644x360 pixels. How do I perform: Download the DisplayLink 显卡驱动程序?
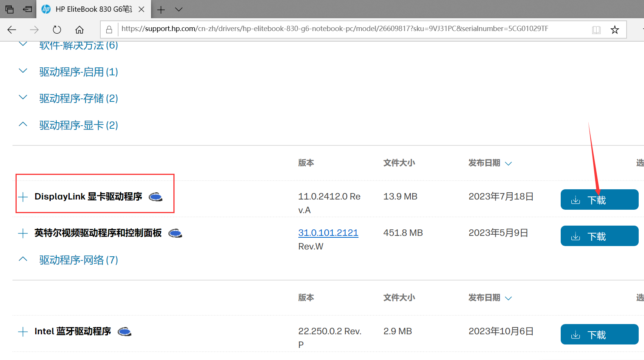[x=599, y=199]
